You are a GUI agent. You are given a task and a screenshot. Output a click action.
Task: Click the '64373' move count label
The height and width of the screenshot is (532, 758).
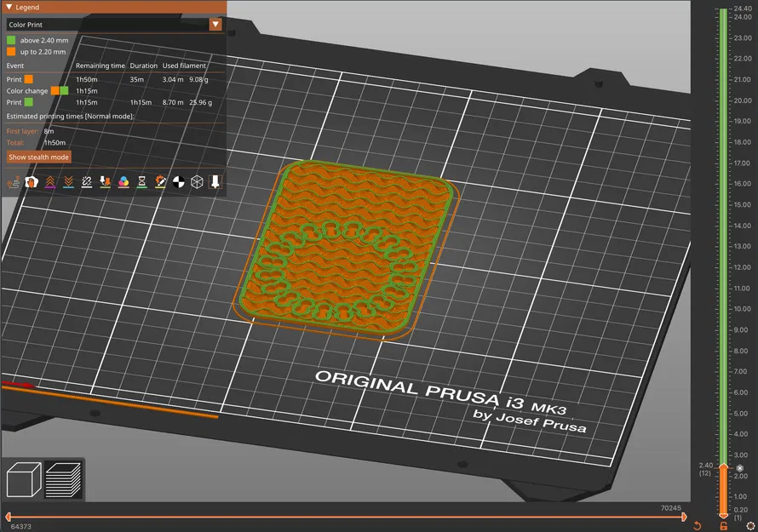pos(20,527)
